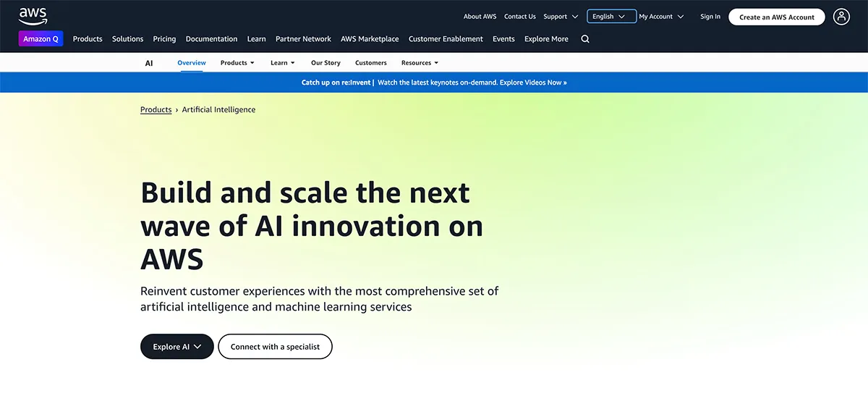Expand the Resources dropdown
This screenshot has height=396, width=868.
click(420, 63)
